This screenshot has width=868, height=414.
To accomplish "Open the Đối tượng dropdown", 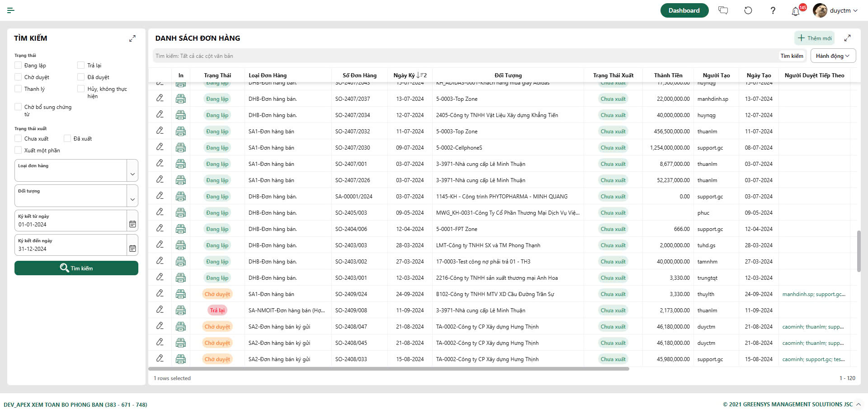I will click(132, 196).
